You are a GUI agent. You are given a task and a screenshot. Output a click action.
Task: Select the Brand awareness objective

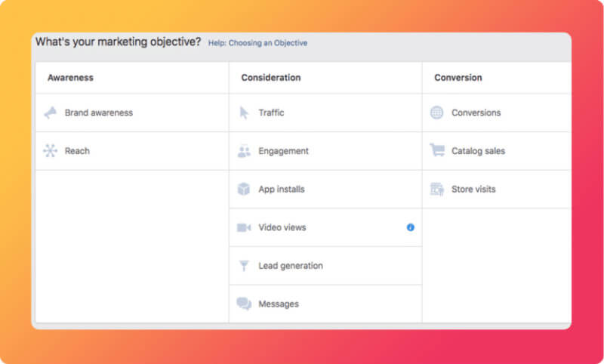tap(132, 113)
